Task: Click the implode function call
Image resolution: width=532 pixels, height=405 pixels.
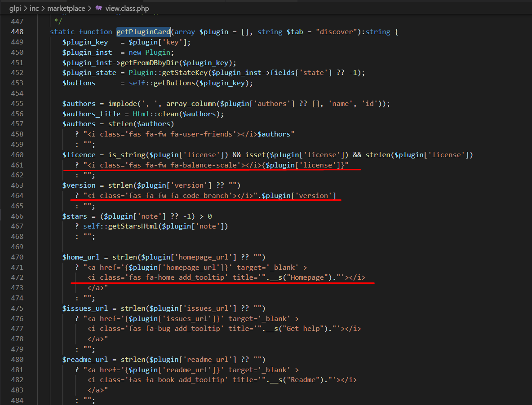Action: pyautogui.click(x=123, y=104)
